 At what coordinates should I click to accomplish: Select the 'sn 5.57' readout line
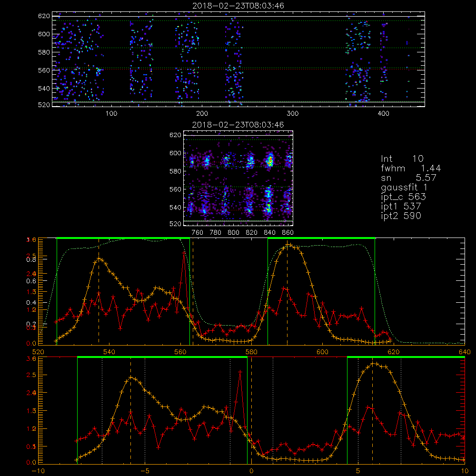[408, 178]
